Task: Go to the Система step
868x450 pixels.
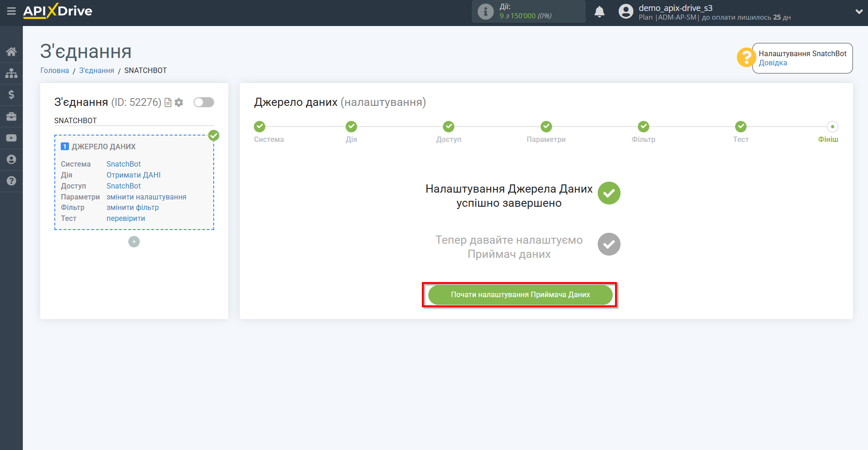Action: [259, 126]
